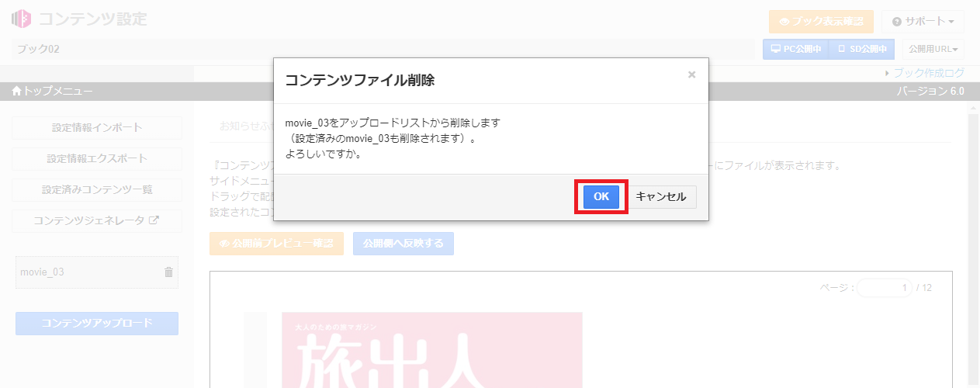Click the trash icon beside movie_03
The image size is (980, 388).
coord(168,272)
